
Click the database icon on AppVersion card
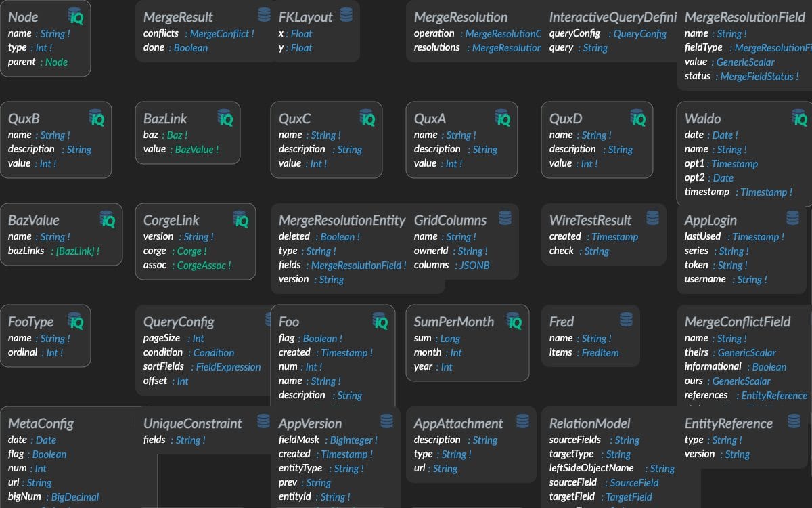pyautogui.click(x=386, y=421)
